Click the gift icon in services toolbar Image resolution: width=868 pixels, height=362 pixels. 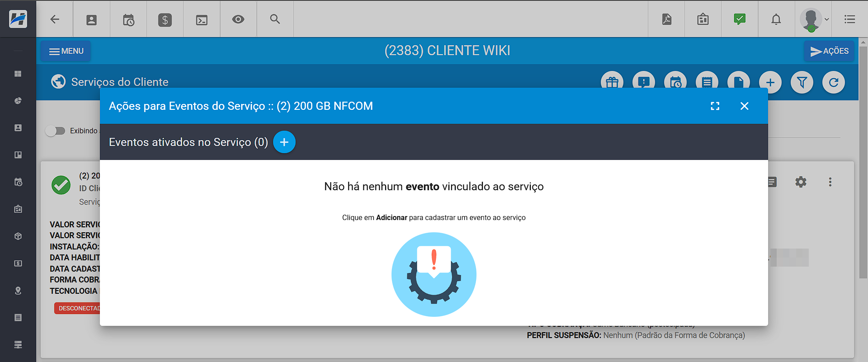pos(612,82)
